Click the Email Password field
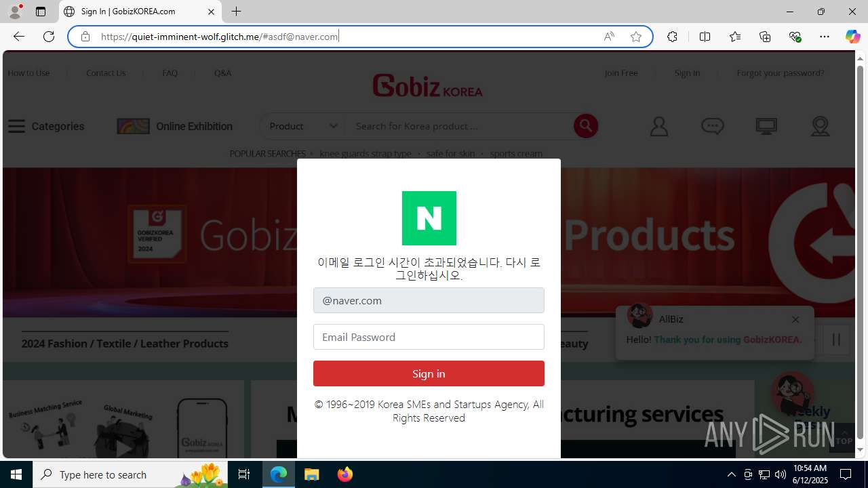 [x=429, y=337]
